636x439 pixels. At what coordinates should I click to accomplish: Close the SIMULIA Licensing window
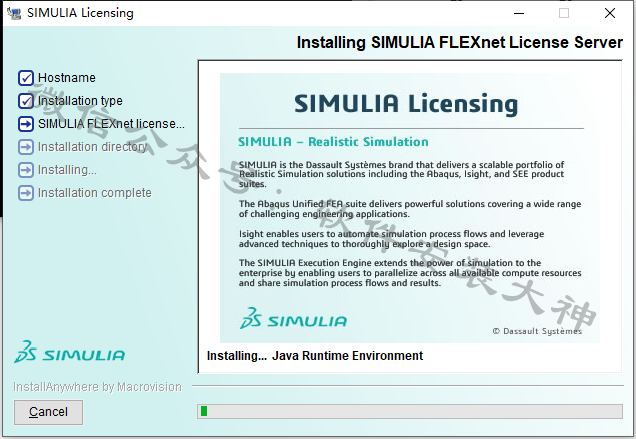coord(610,13)
